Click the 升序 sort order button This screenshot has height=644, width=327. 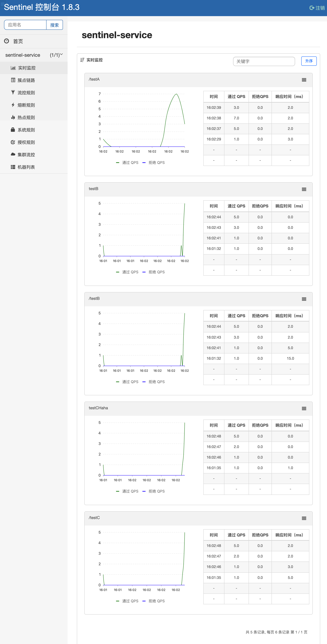pyautogui.click(x=309, y=61)
